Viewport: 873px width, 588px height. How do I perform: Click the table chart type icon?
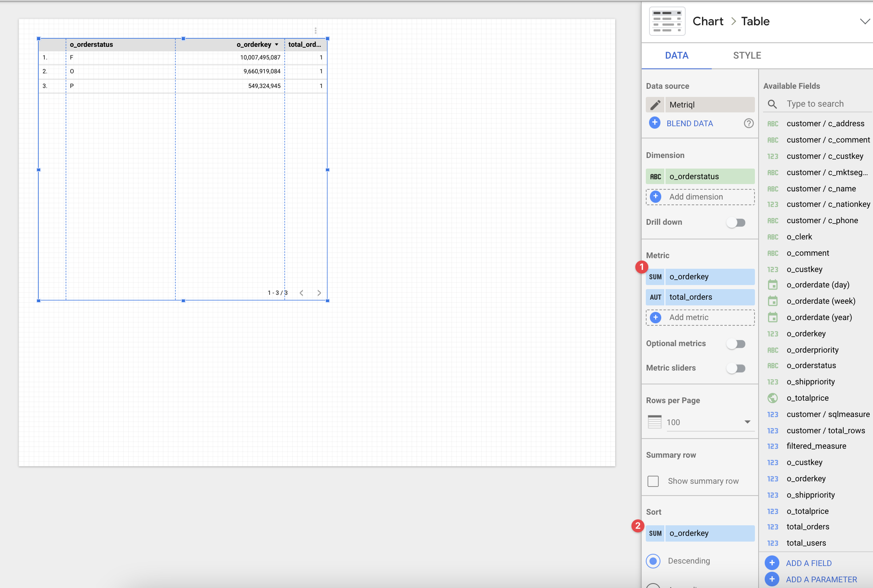(667, 22)
